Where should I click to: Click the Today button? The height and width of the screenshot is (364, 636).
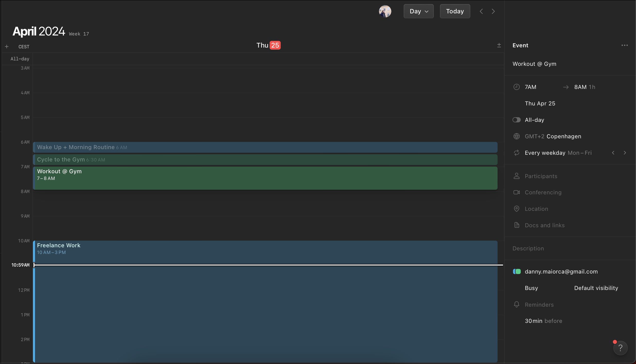pos(454,11)
